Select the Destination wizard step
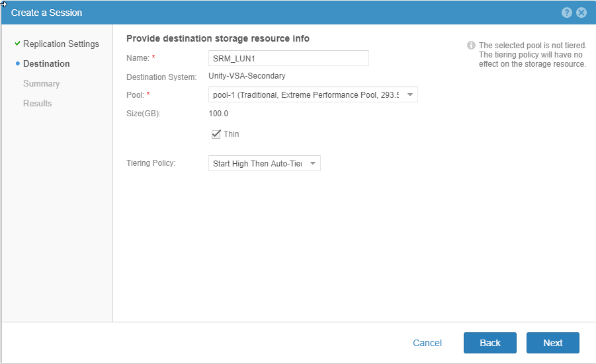Viewport: 596px width, 364px height. [x=46, y=64]
